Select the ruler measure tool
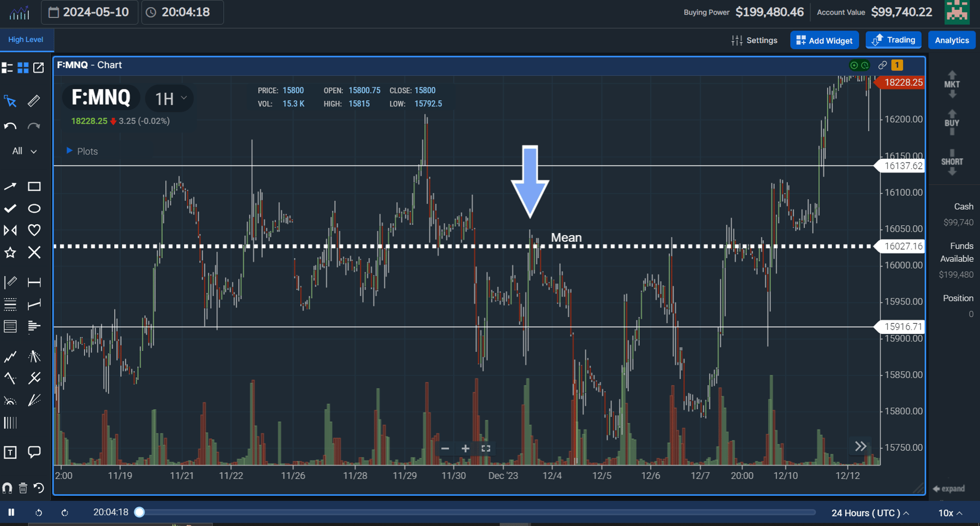980x526 pixels. tap(34, 101)
